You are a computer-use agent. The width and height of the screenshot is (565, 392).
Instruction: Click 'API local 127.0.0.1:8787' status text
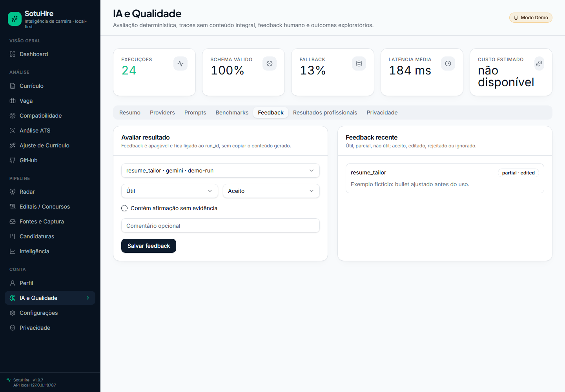pos(35,385)
